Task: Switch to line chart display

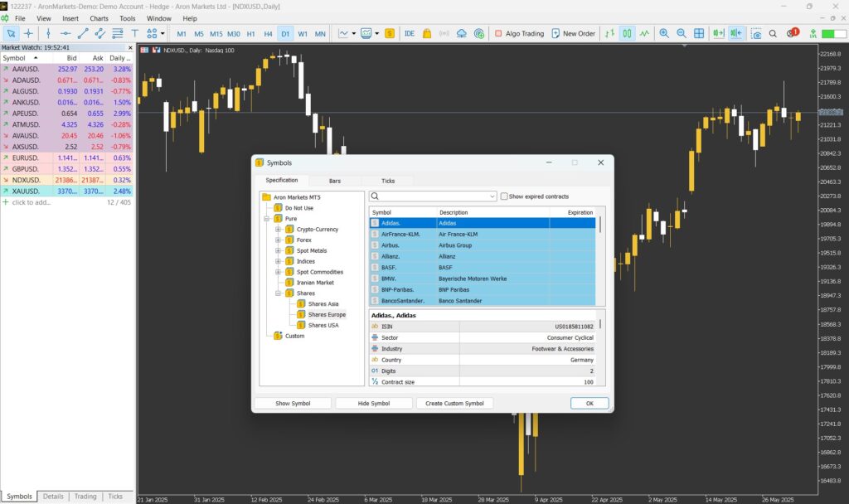Action: [644, 33]
